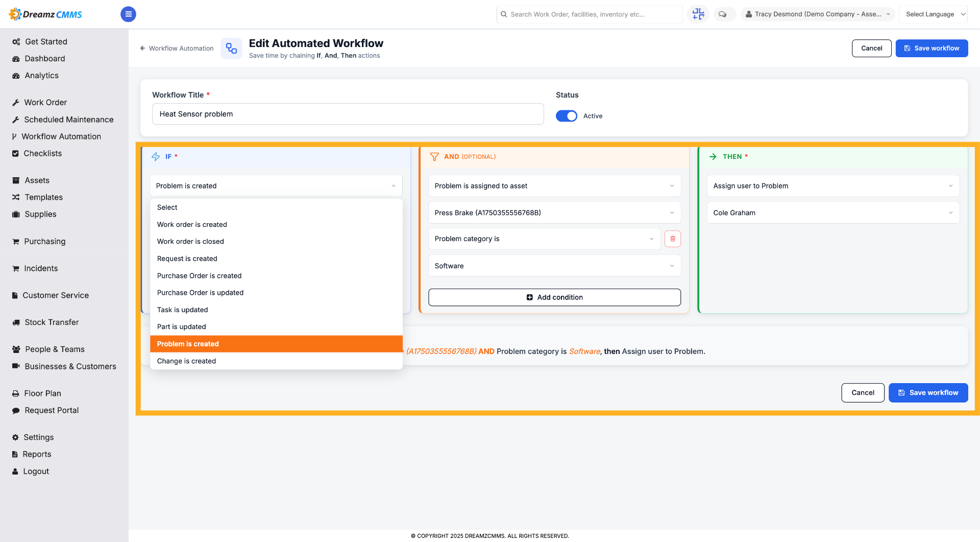Open the Press Brake asset dropdown
The image size is (980, 542).
[554, 213]
